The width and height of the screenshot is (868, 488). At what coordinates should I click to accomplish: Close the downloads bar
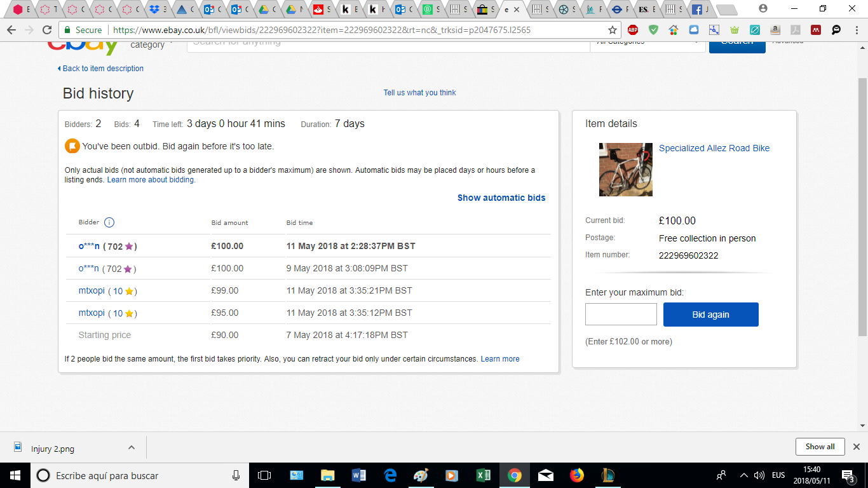856,447
